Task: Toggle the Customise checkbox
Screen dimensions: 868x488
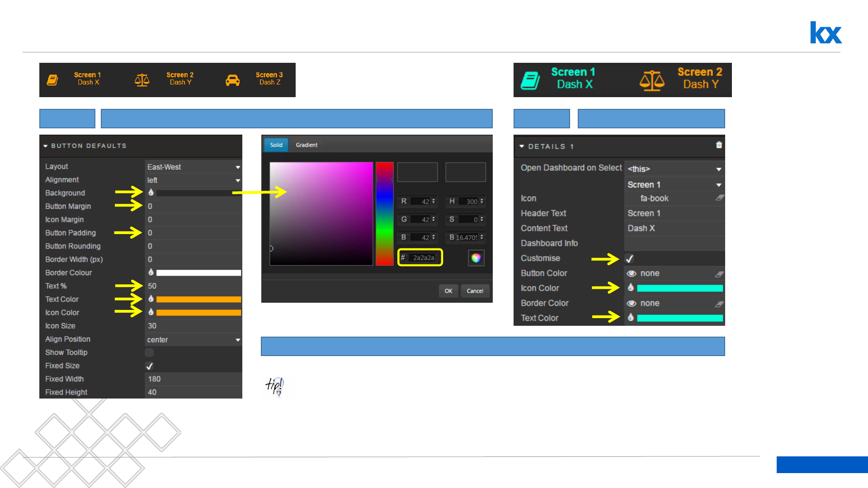Action: click(x=629, y=258)
